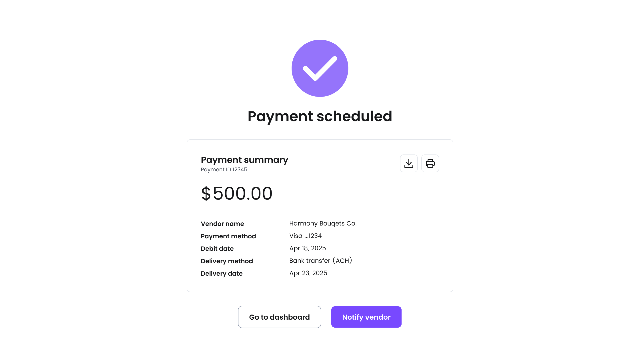Click the Payment ID 12345 text
Viewport: 640px width, 364px height.
point(224,170)
